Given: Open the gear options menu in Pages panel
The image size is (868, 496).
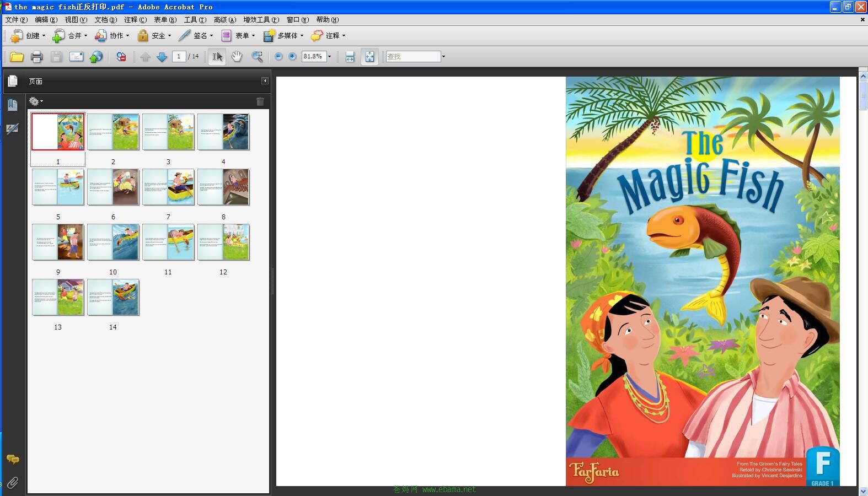Looking at the screenshot, I should [x=36, y=101].
